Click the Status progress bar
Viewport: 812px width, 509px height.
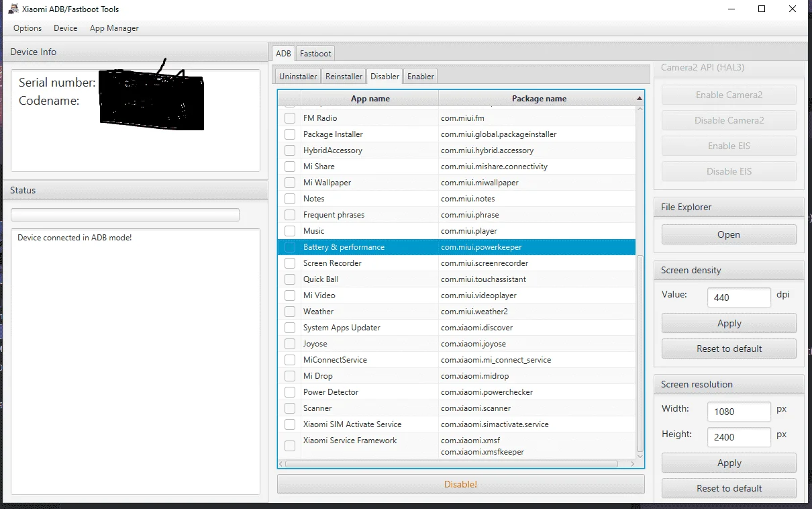coord(125,215)
